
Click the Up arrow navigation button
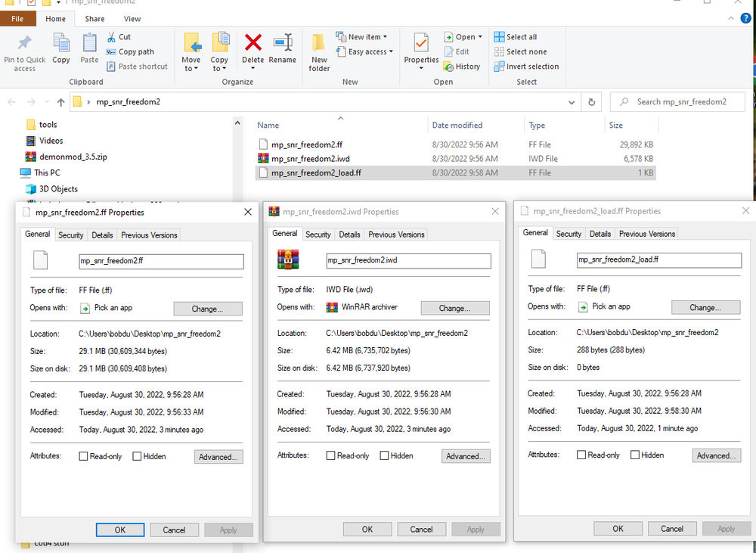coord(60,102)
